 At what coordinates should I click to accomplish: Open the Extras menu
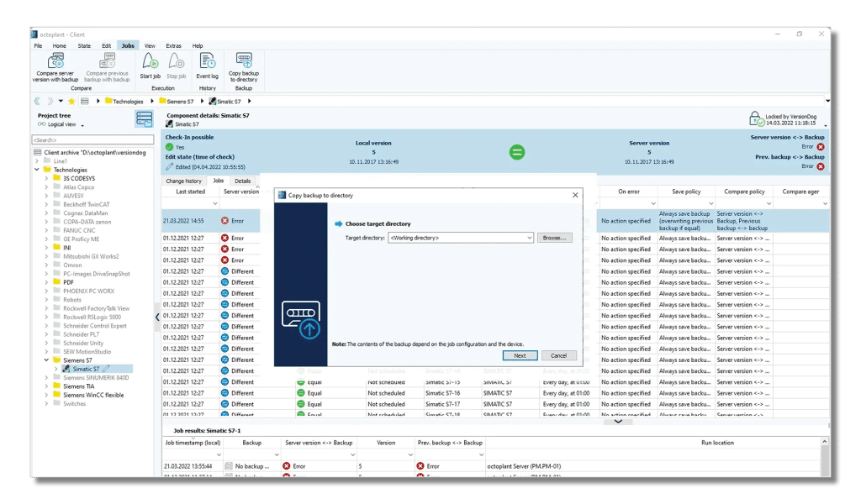coord(173,46)
